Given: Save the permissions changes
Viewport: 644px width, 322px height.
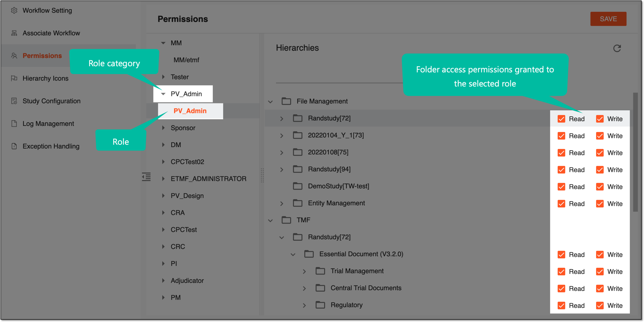Looking at the screenshot, I should [608, 19].
